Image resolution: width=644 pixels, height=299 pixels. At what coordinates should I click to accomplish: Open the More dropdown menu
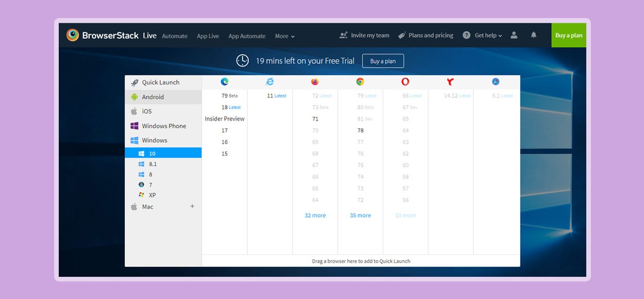[285, 36]
